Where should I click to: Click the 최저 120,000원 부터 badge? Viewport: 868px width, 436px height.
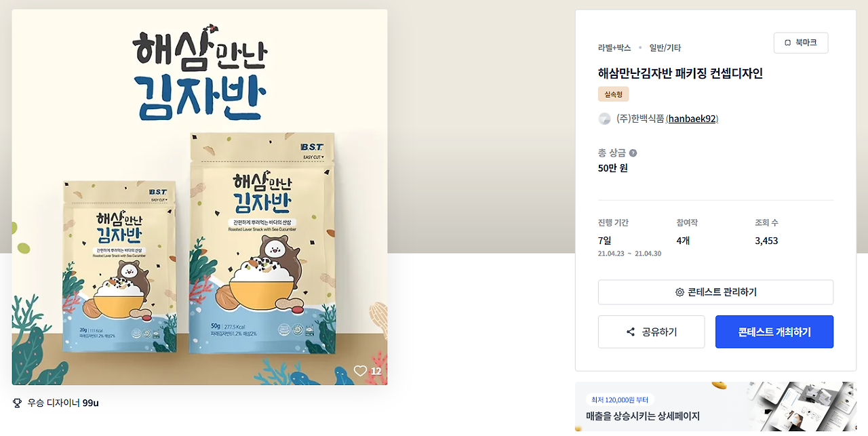tap(620, 400)
